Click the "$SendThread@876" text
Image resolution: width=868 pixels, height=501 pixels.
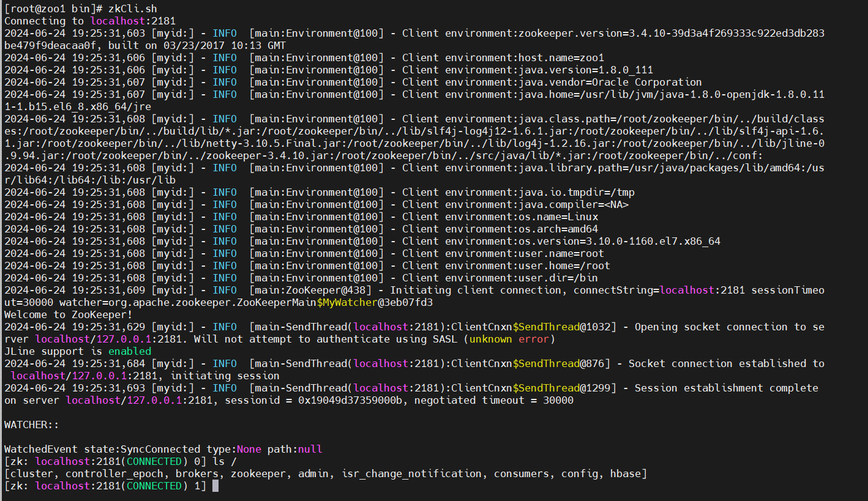point(558,363)
